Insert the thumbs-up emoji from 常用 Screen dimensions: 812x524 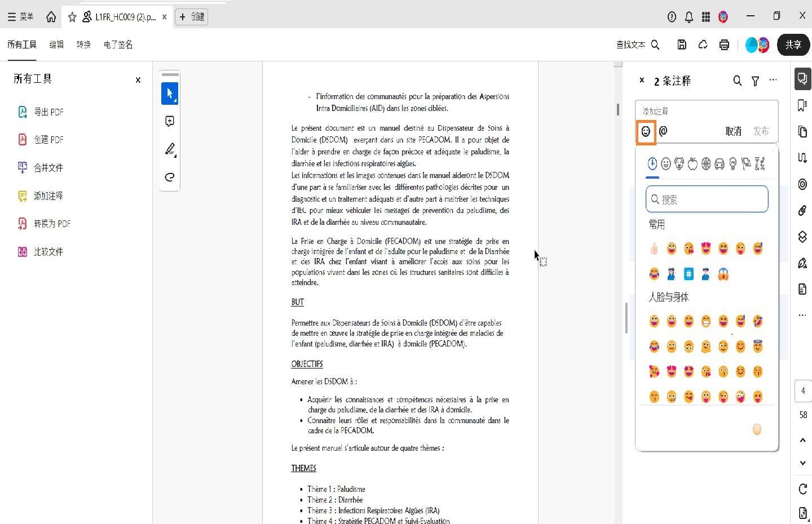point(654,248)
